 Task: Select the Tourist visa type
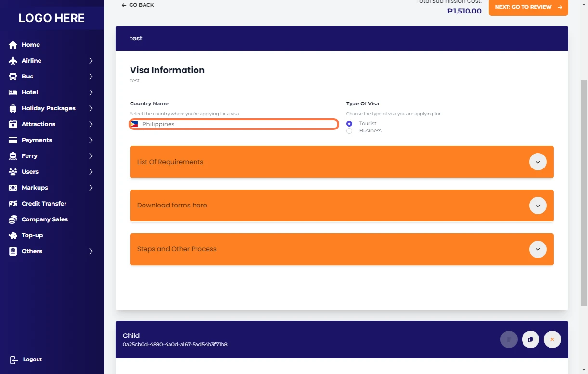coord(349,124)
